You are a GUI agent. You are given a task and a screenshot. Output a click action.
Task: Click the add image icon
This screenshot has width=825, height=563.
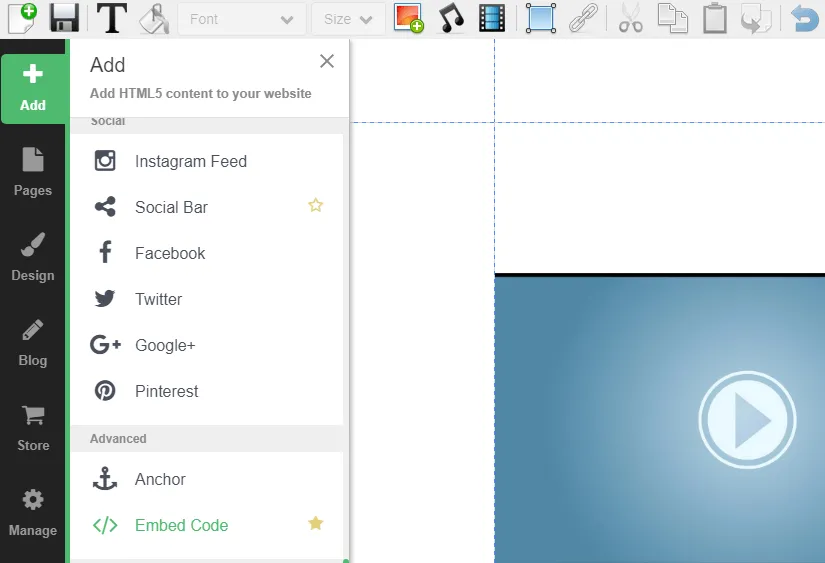pyautogui.click(x=409, y=18)
